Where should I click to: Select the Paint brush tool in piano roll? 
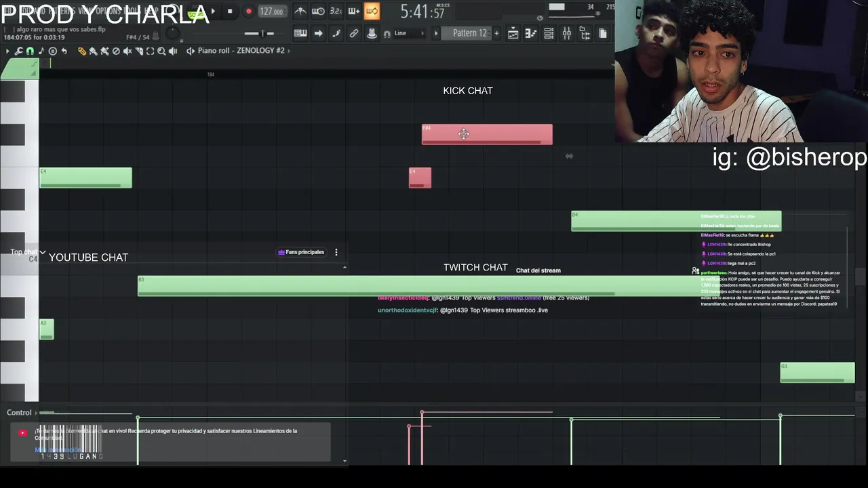click(93, 51)
